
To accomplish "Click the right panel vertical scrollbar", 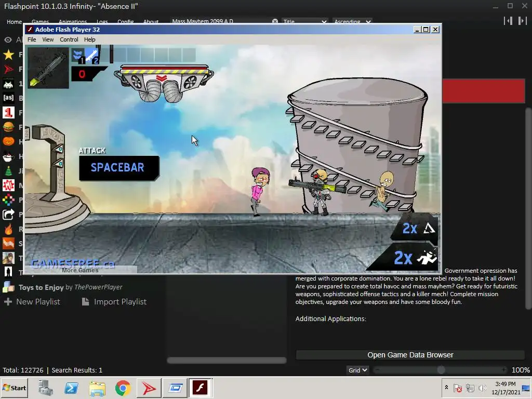I will click(x=528, y=209).
